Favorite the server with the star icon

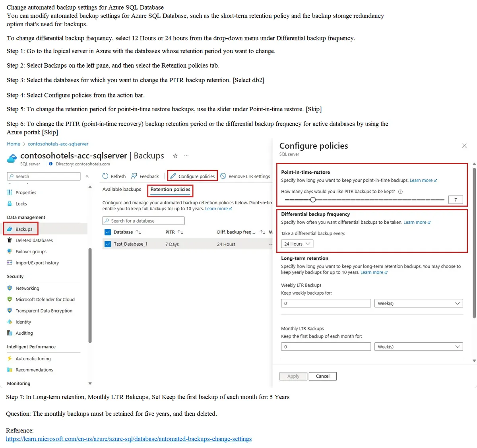click(x=175, y=156)
